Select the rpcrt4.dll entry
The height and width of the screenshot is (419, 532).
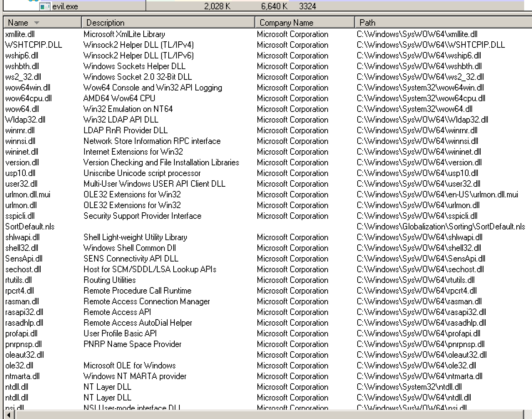coord(20,291)
